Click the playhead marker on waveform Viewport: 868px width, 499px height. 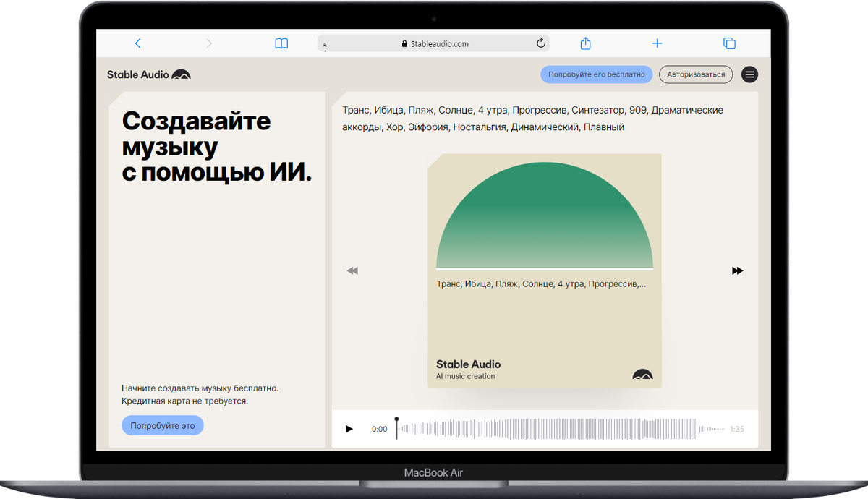(396, 427)
